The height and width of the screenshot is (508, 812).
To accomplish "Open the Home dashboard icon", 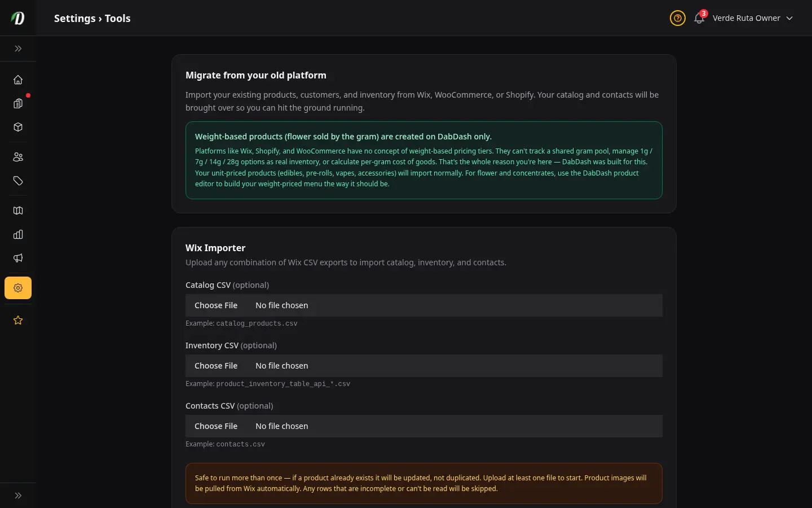I will pos(18,80).
